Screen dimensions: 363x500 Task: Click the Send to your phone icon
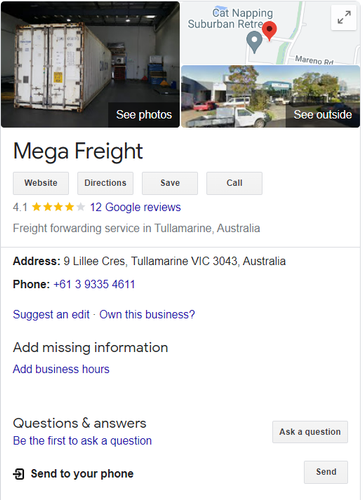click(x=19, y=474)
